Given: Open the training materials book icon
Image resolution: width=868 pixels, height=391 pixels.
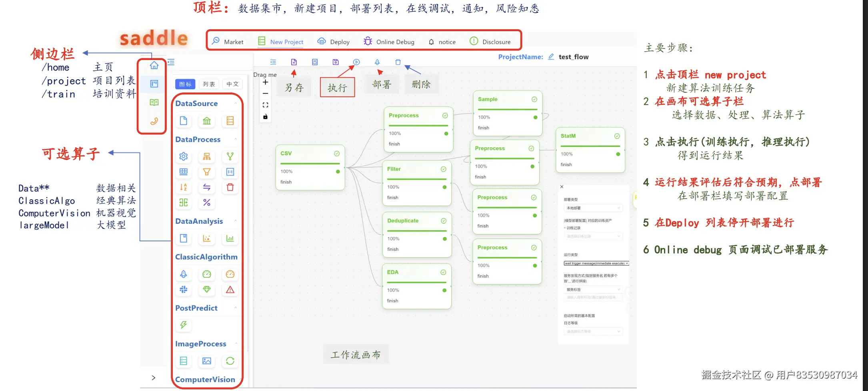Looking at the screenshot, I should pos(154,102).
